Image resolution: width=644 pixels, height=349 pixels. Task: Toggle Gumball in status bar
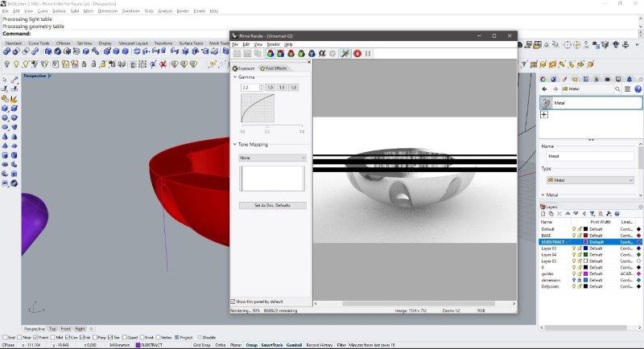pyautogui.click(x=294, y=345)
